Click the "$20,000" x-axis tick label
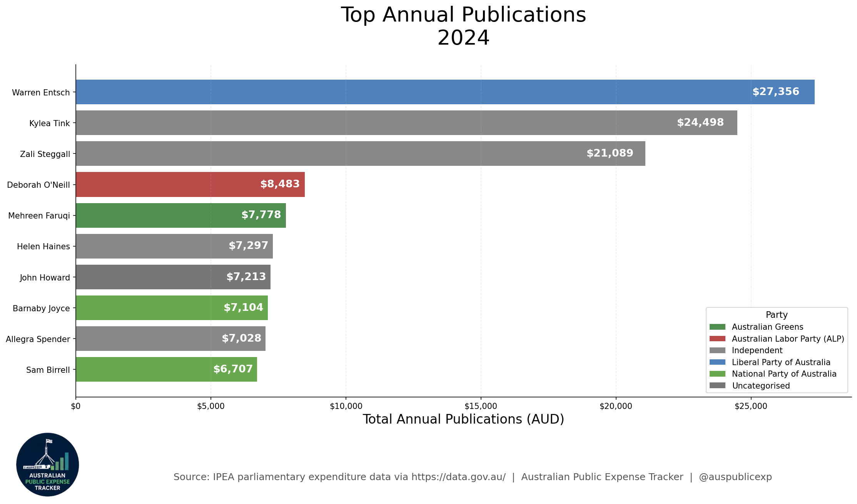This screenshot has height=504, width=857. tap(616, 407)
